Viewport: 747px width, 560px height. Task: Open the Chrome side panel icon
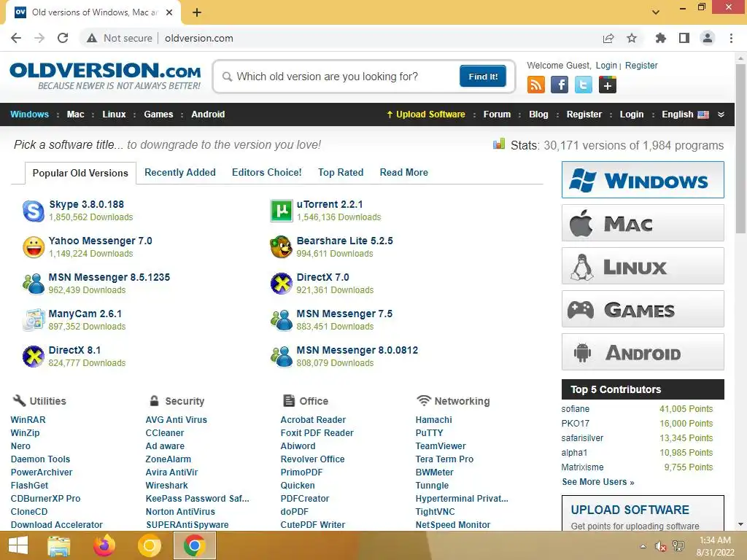click(684, 38)
